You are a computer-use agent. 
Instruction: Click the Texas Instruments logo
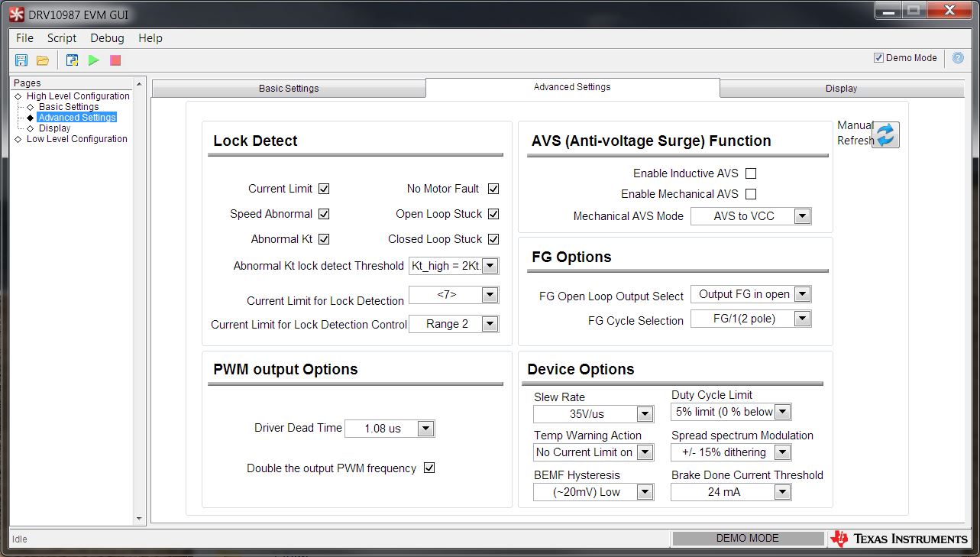pos(900,539)
